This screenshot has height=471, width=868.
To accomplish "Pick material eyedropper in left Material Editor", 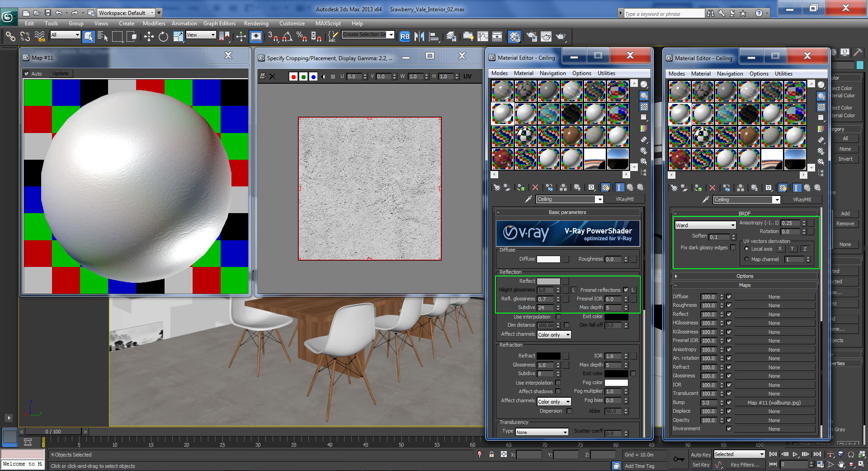I will (528, 199).
